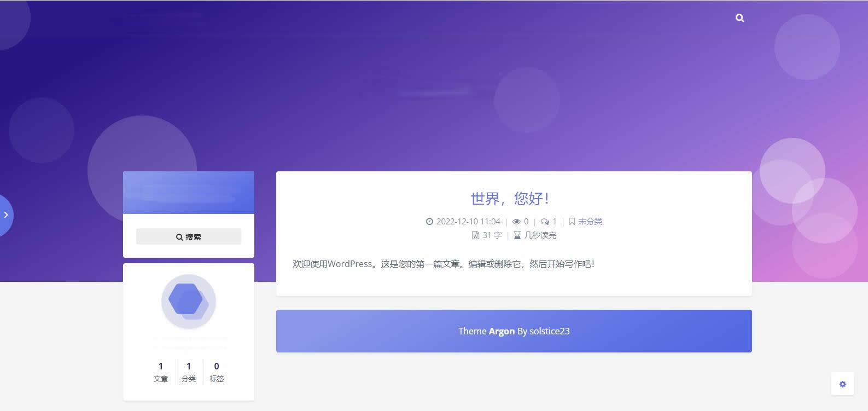Click the comments bubble icon in post meta
The image size is (868, 411).
point(545,222)
